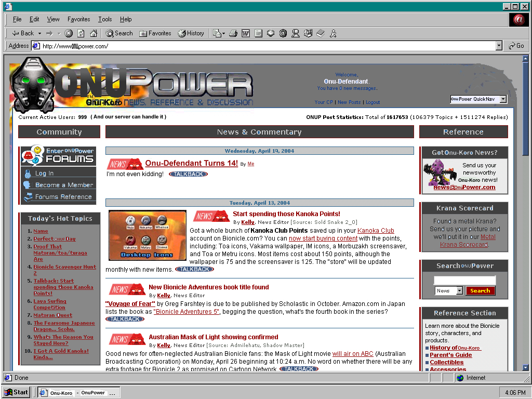
Task: Open the Forward button history dropdown arrow
Action: point(59,33)
